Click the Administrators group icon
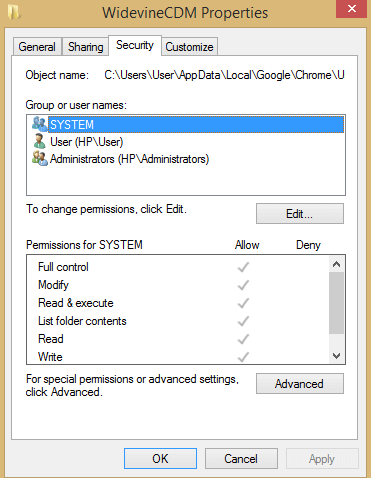 [40, 159]
